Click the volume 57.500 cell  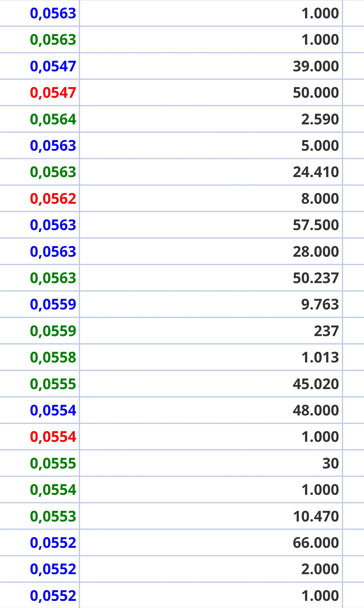click(x=316, y=225)
